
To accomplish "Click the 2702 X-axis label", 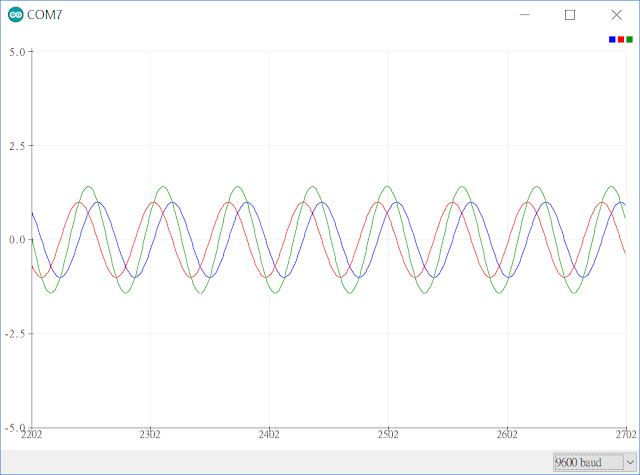I will pos(626,435).
